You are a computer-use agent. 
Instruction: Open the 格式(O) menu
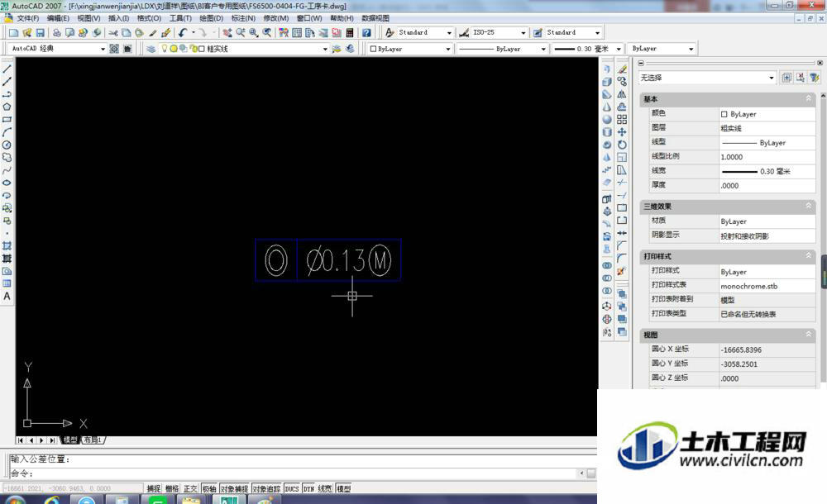click(x=149, y=18)
